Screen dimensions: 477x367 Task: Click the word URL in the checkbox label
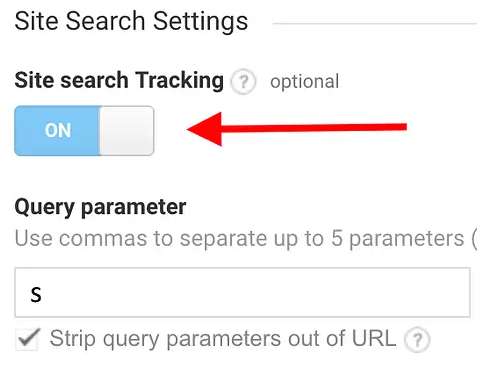374,339
